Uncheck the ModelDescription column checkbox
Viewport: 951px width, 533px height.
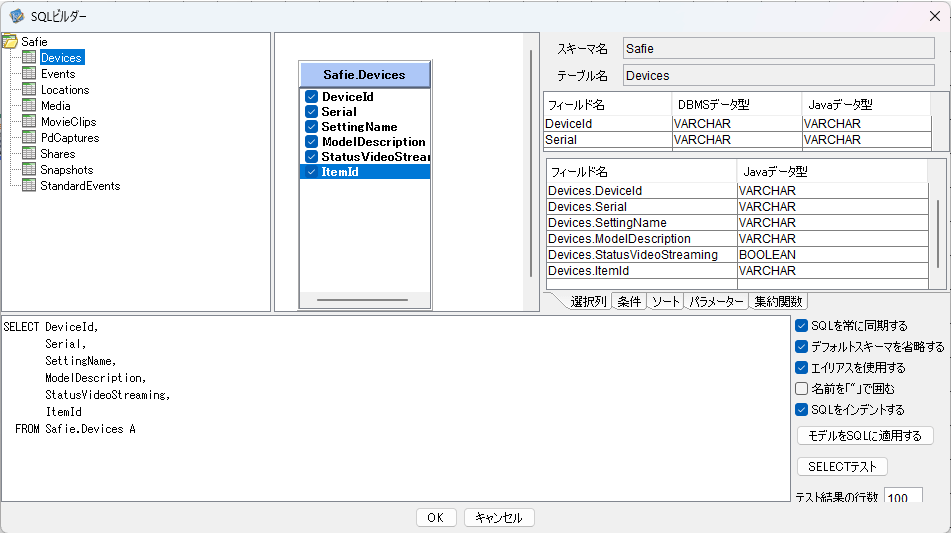tap(312, 142)
